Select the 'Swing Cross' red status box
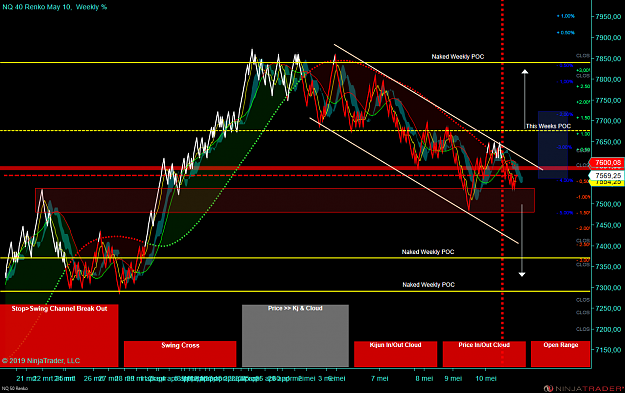Screen dimensions: 625x393 click(x=180, y=354)
